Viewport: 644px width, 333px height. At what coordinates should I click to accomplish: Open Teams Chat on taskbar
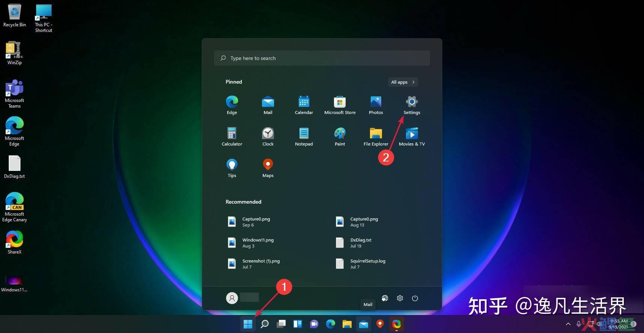point(314,324)
